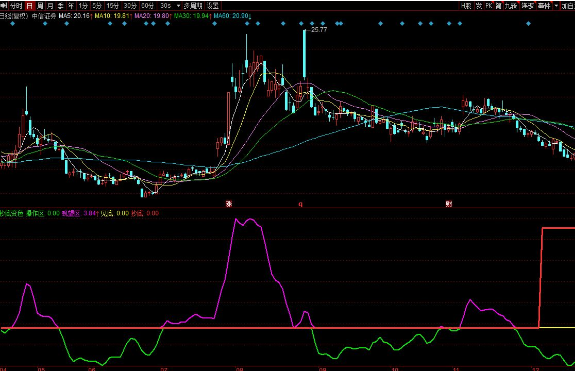Click the PK comparison icon

(489, 6)
